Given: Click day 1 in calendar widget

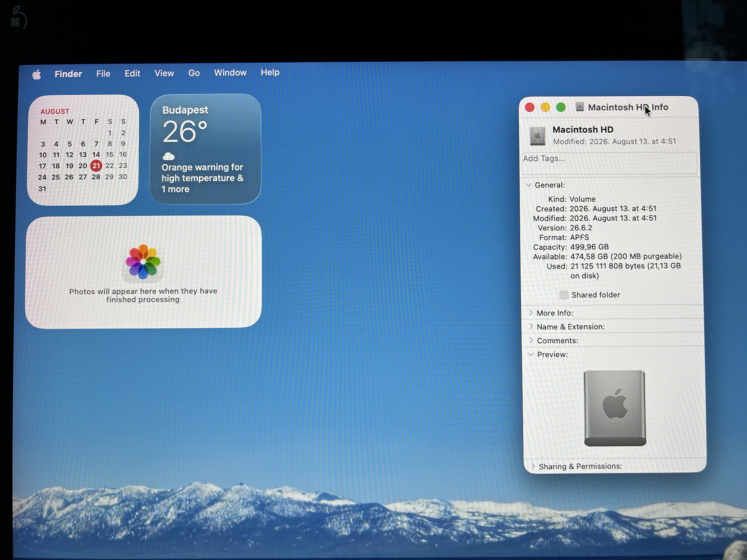Looking at the screenshot, I should [110, 133].
